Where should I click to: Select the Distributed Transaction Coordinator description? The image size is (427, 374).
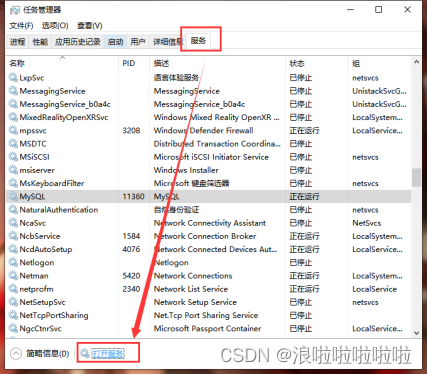217,144
